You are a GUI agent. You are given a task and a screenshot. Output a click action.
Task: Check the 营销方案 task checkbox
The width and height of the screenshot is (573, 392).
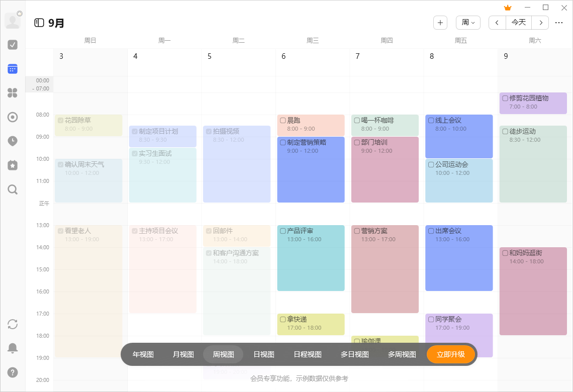pos(357,231)
